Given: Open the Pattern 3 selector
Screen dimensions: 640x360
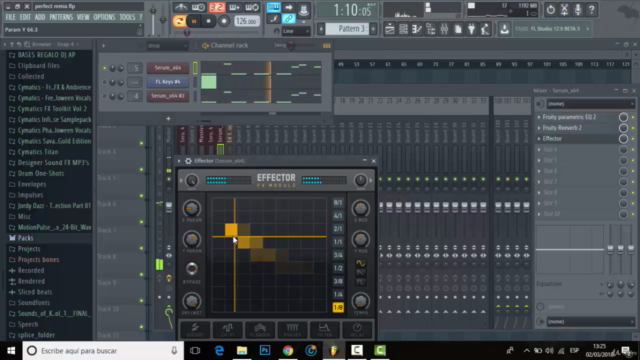Looking at the screenshot, I should tap(347, 29).
